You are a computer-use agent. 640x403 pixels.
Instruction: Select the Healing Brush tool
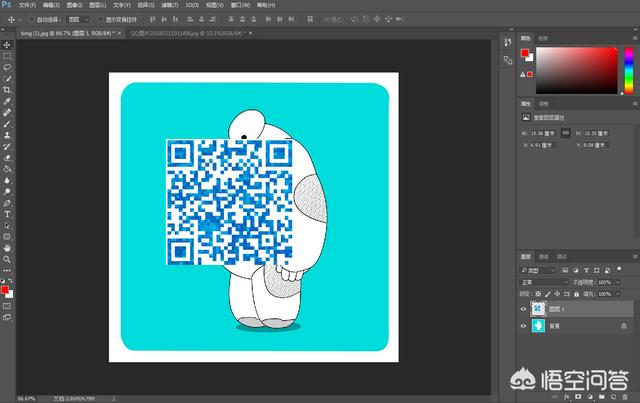pyautogui.click(x=7, y=113)
